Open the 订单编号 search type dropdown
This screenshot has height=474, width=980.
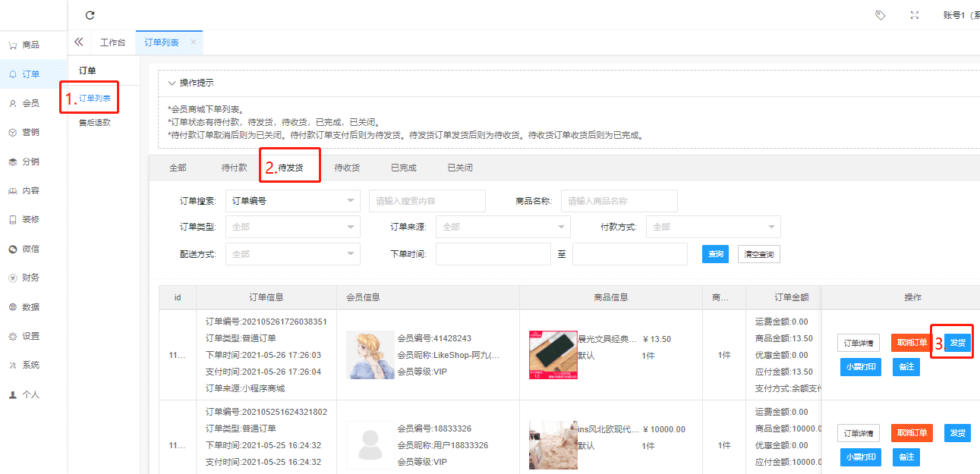tap(292, 201)
